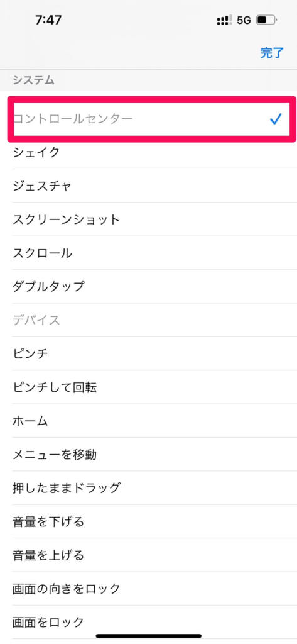Tap the 完了 button
This screenshot has width=297, height=644.
coord(272,53)
